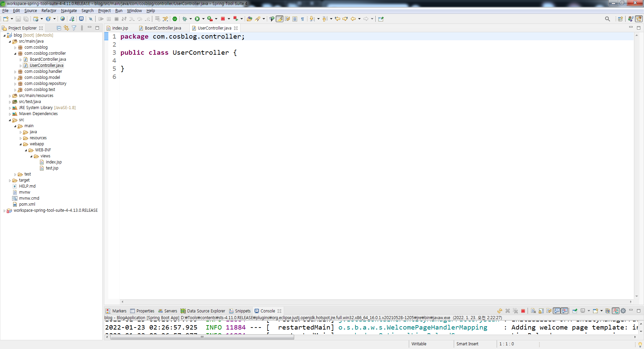Click the New file toolbar icon
644x349 pixels.
[x=6, y=19]
